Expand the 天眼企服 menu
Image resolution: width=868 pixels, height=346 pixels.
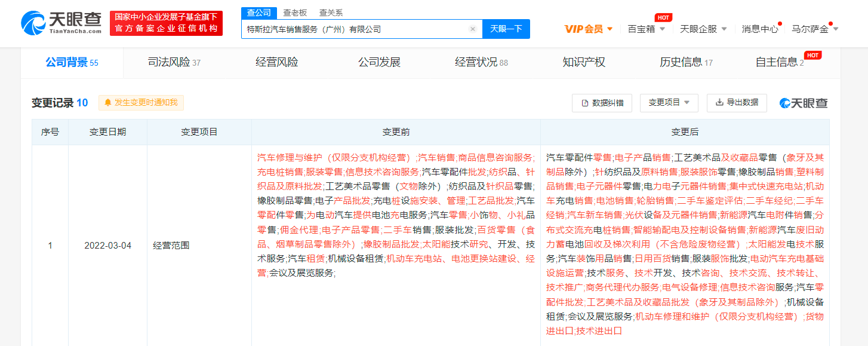point(703,29)
